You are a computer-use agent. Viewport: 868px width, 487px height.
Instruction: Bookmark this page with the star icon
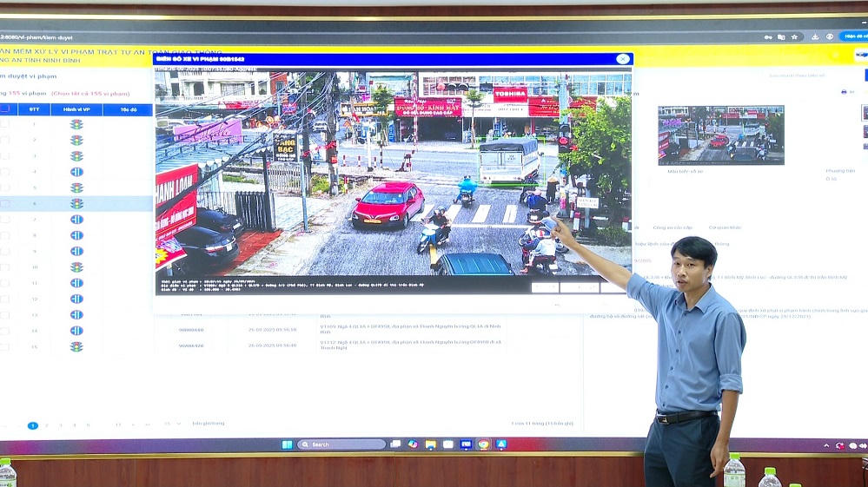794,37
